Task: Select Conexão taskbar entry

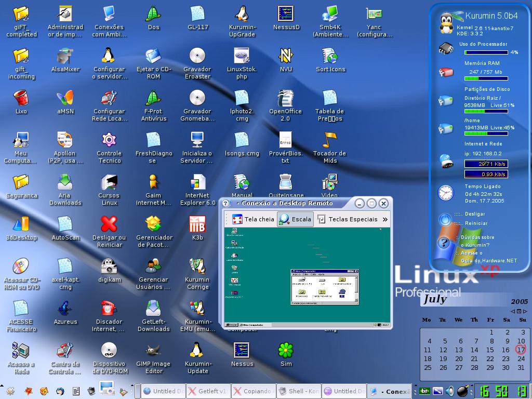Action: [389, 391]
